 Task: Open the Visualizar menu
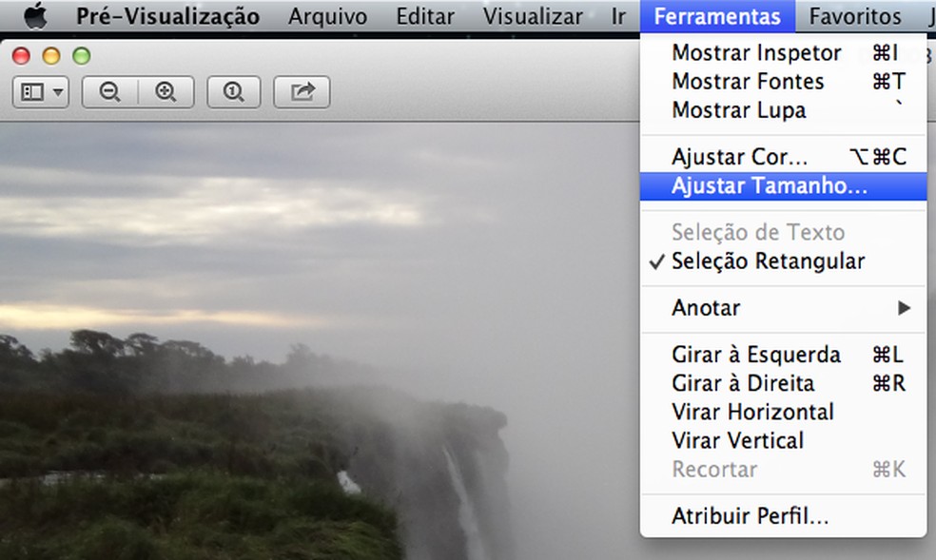pyautogui.click(x=533, y=16)
